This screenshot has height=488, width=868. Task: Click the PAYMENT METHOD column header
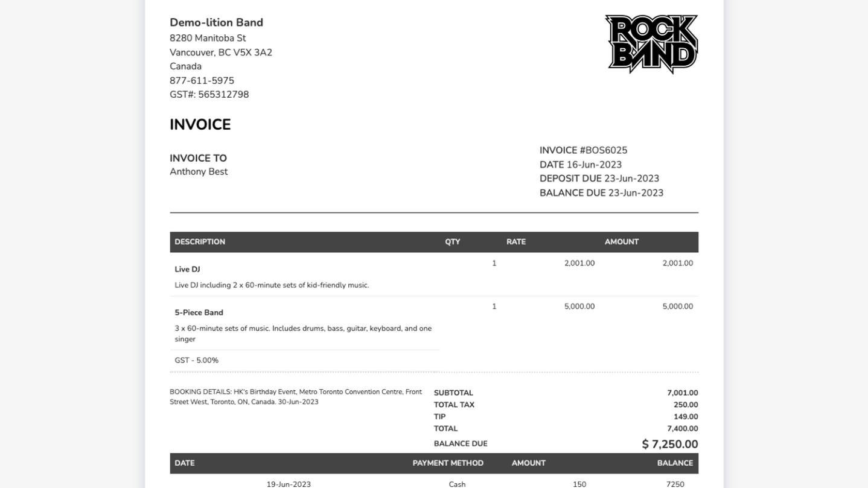[448, 463]
